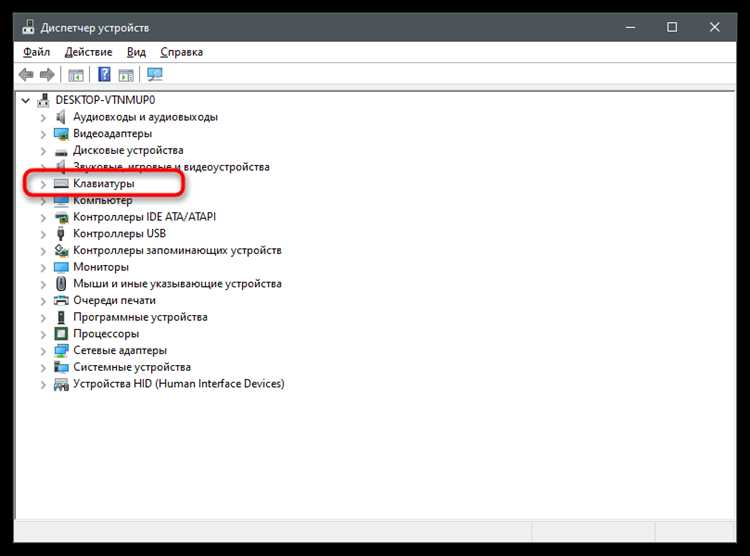Open the Файл menu
Viewport: 750px width, 556px height.
(36, 52)
